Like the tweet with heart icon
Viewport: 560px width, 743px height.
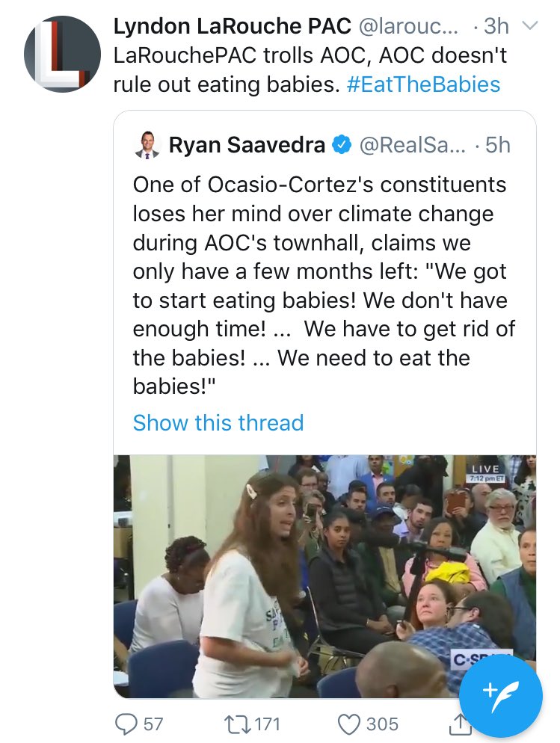(x=348, y=724)
